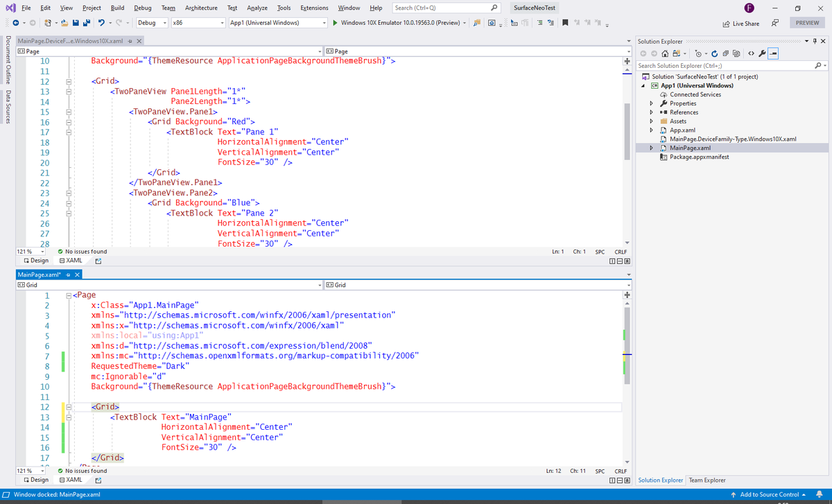Screen dimensions: 832x504
Task: Pin the Solution Explorer panel
Action: (x=816, y=41)
